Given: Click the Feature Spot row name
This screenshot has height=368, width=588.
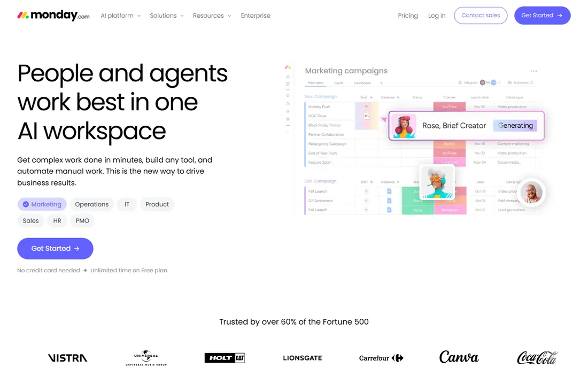Looking at the screenshot, I should pos(319,163).
